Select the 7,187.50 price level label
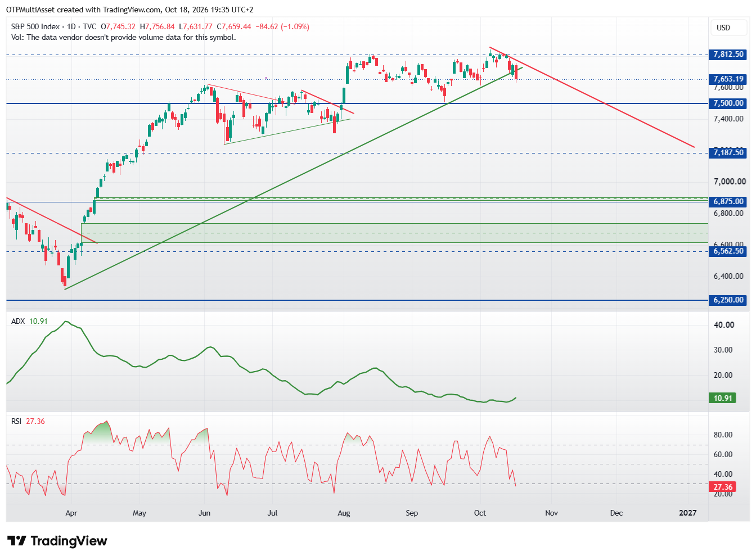This screenshot has width=756, height=560. [x=728, y=152]
